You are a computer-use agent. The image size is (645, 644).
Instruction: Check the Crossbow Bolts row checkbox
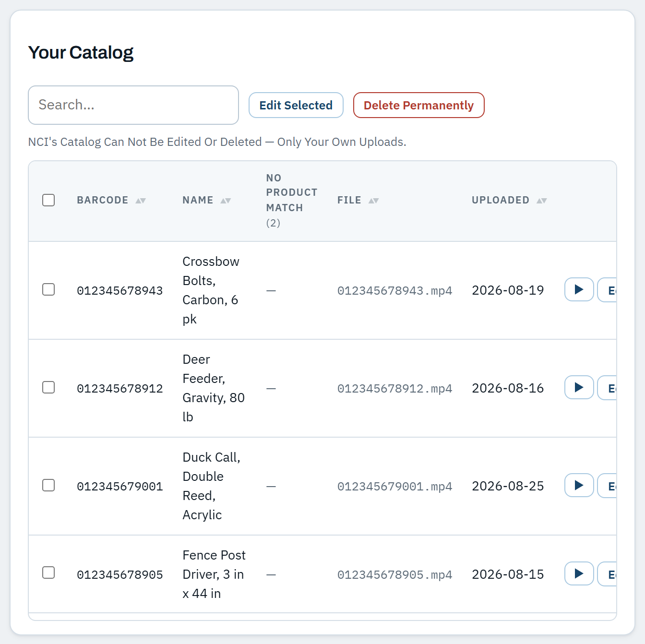[x=48, y=289]
